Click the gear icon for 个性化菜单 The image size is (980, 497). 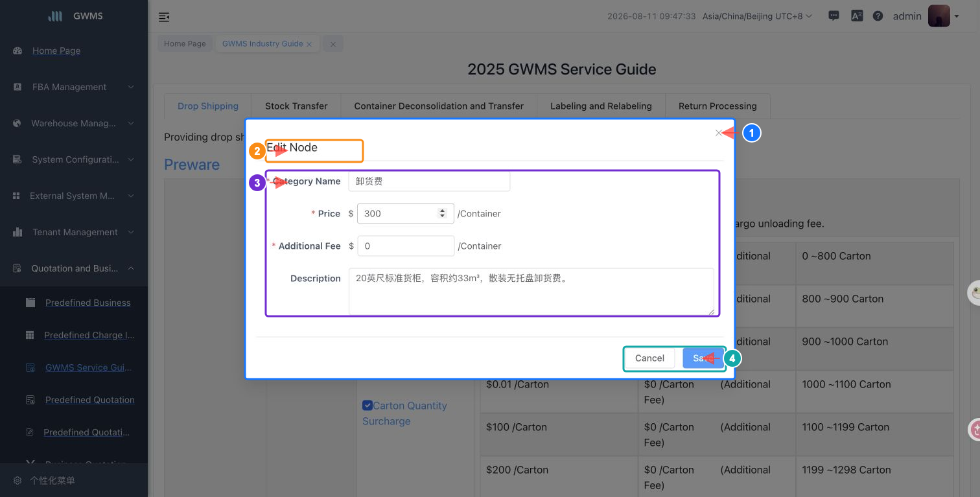pyautogui.click(x=17, y=481)
